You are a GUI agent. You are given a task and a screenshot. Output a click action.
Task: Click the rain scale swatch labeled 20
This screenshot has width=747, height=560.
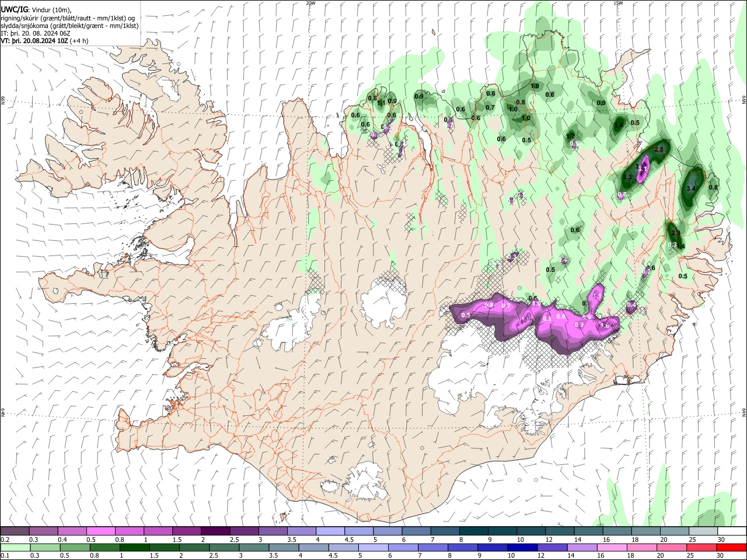point(672,547)
